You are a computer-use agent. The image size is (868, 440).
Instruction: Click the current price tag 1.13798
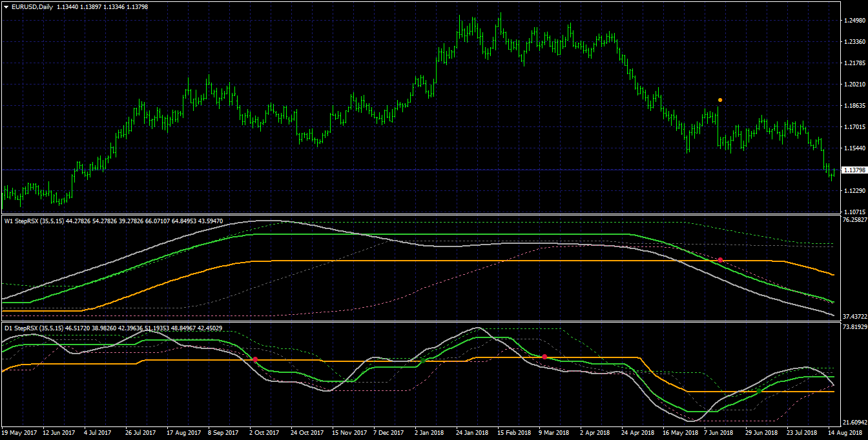(854, 170)
